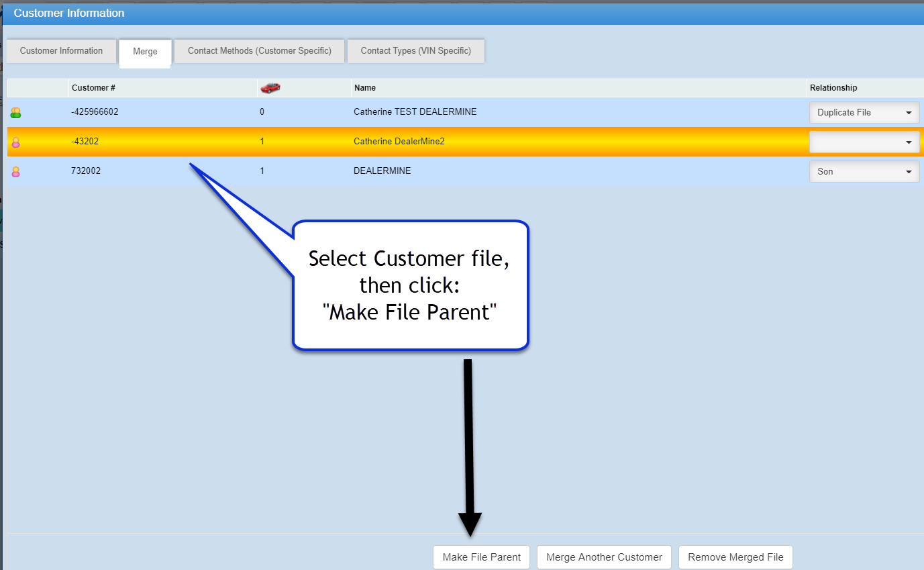
Task: Select the Merge tab
Action: [145, 52]
